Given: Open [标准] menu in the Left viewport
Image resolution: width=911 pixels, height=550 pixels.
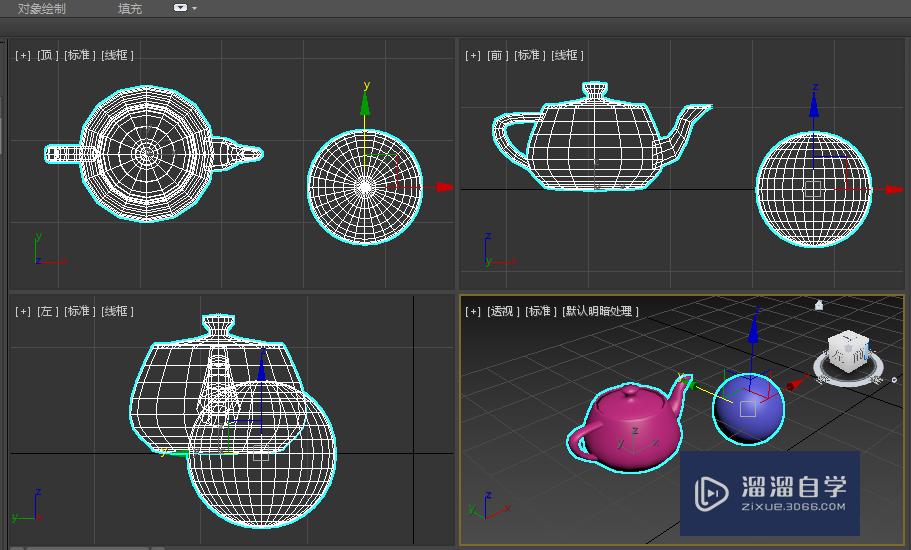Looking at the screenshot, I should (80, 311).
